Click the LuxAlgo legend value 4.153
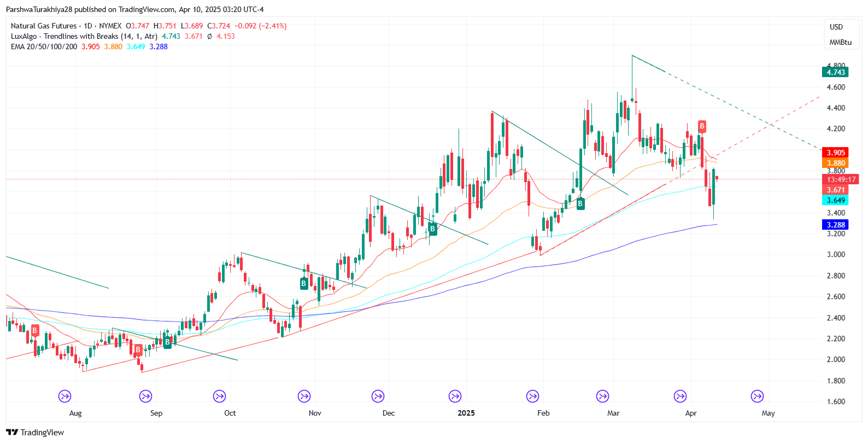Screen dimensions: 868x443 [226, 36]
